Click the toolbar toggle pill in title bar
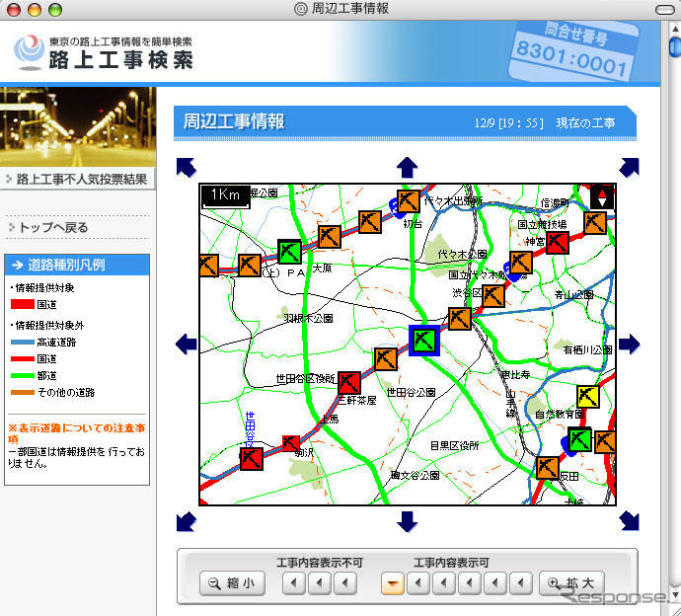681x616 pixels. [x=664, y=10]
